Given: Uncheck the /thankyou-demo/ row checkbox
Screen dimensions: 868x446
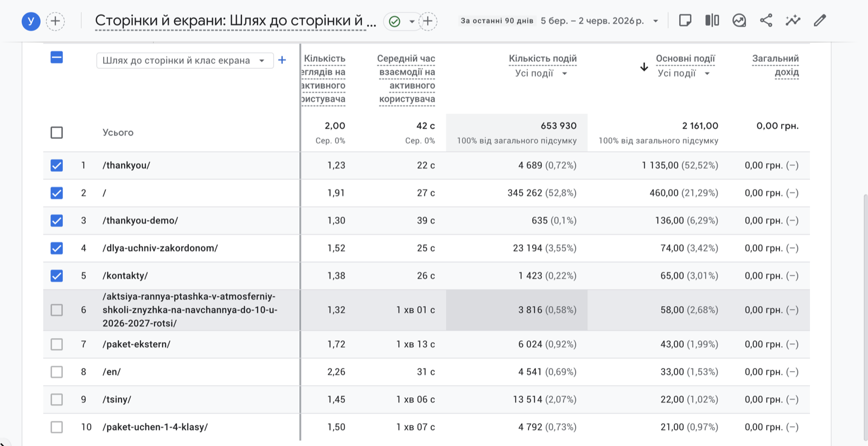Looking at the screenshot, I should pos(56,221).
